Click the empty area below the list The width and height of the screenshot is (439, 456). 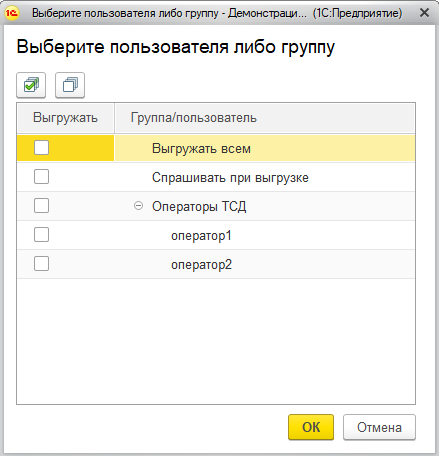[x=216, y=341]
